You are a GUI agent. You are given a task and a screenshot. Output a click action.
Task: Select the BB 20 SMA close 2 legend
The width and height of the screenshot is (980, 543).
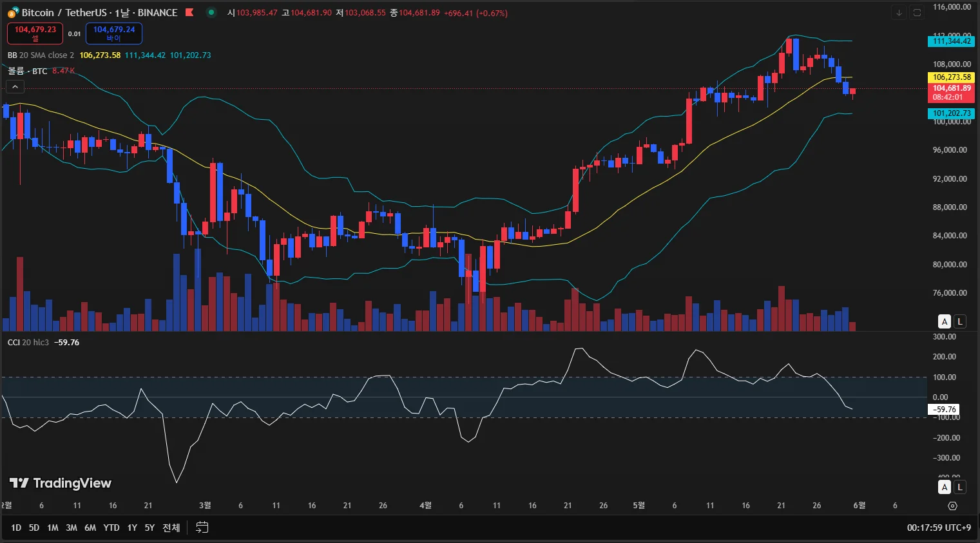pyautogui.click(x=41, y=55)
